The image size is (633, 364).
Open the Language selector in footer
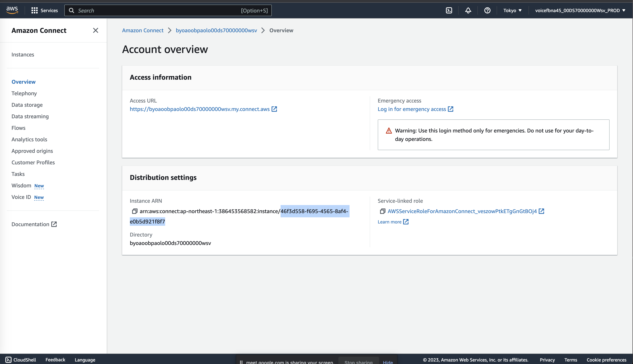tap(85, 360)
